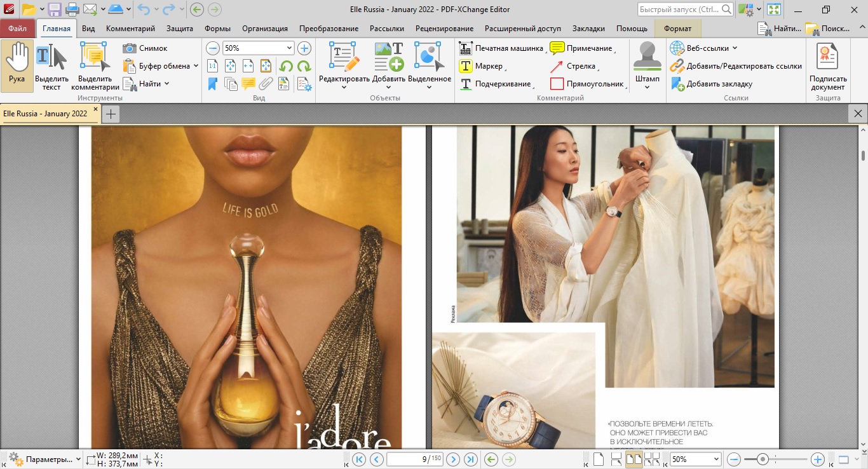This screenshot has width=868, height=469.
Task: Click the page number input field
Action: coord(414,459)
